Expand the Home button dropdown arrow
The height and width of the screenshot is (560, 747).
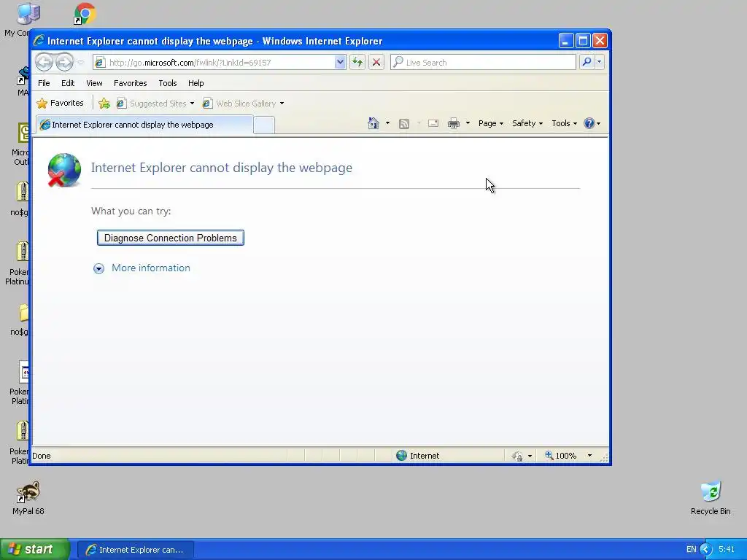point(387,123)
